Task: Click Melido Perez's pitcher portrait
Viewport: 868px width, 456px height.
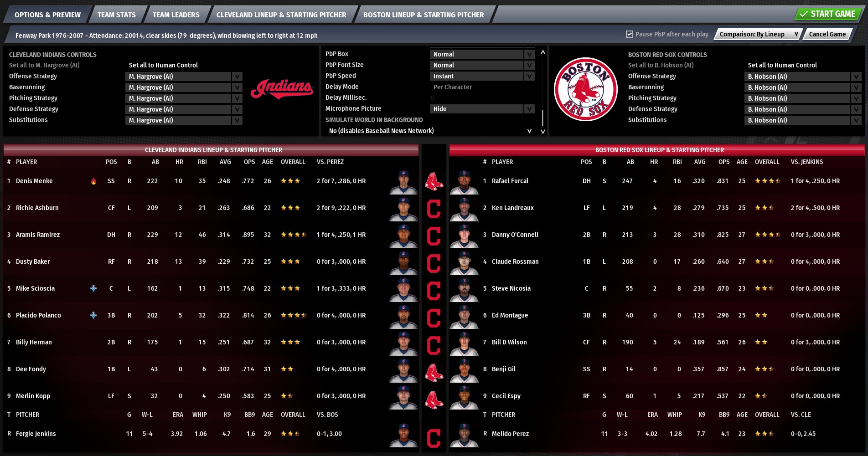Action: coord(464,435)
